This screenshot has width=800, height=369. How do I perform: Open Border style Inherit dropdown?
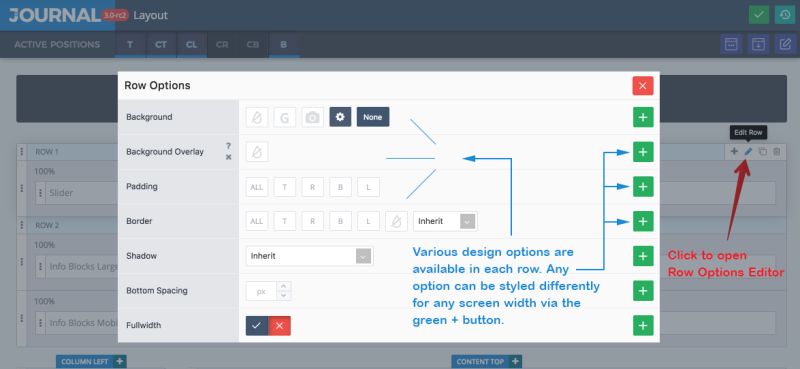point(445,222)
